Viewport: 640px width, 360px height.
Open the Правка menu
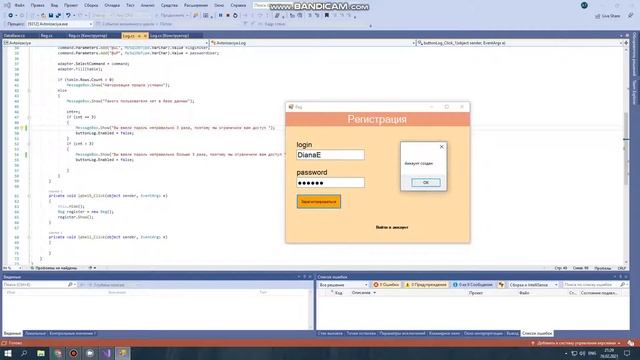click(37, 5)
